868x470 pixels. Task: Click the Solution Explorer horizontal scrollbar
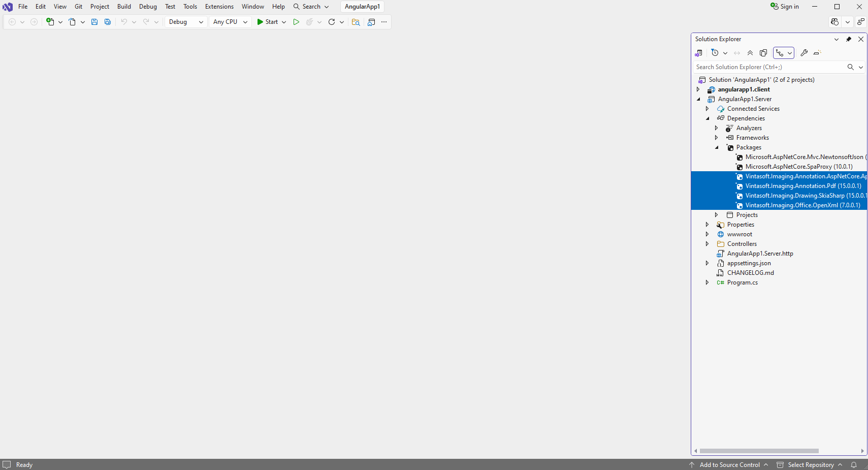click(759, 451)
